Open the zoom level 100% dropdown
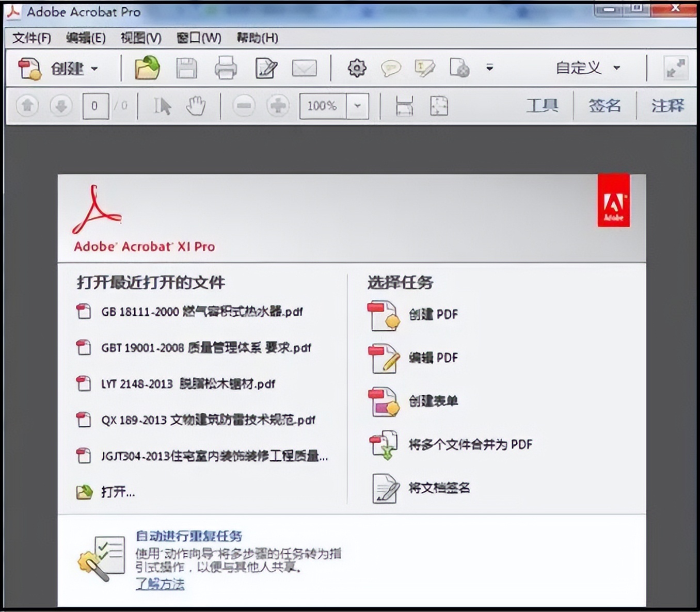 (356, 106)
